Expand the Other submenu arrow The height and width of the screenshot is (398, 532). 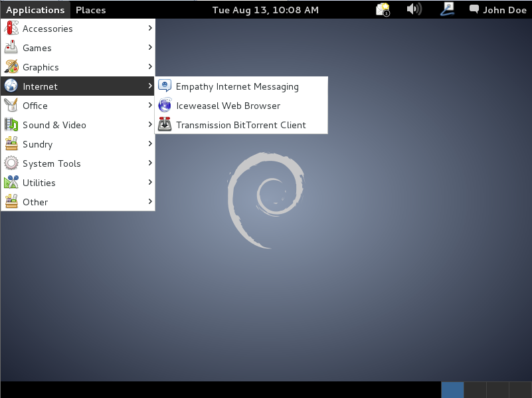tap(150, 201)
